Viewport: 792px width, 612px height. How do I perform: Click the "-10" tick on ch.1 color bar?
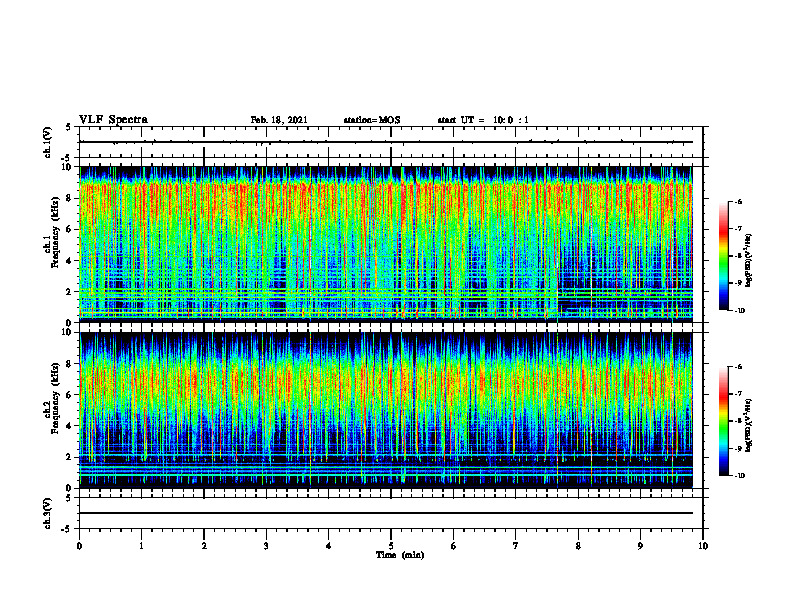[x=738, y=311]
